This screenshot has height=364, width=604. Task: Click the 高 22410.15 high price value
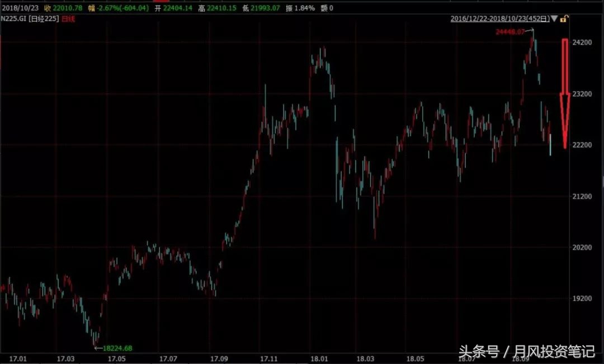[218, 7]
